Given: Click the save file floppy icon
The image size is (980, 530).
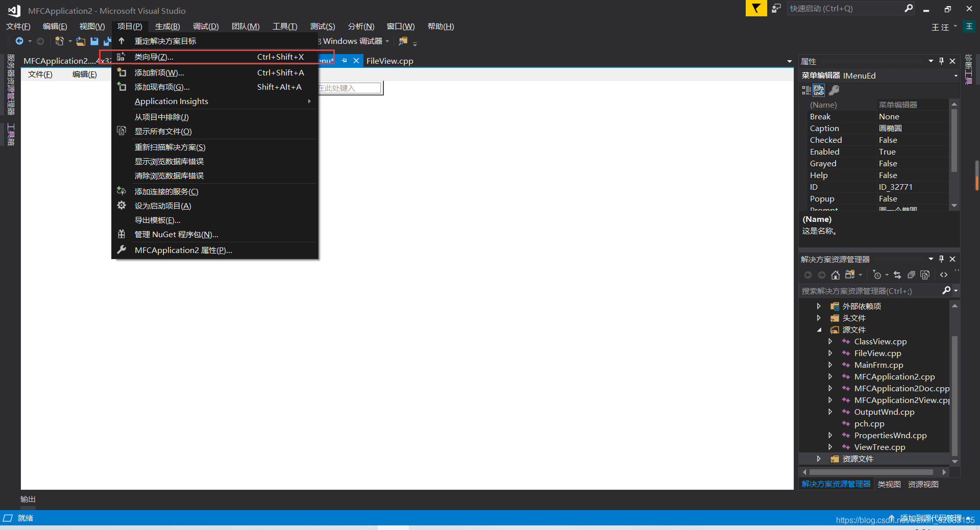Looking at the screenshot, I should [94, 41].
